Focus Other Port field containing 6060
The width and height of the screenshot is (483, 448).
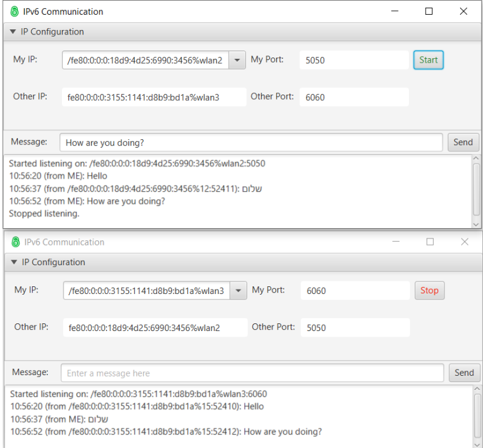[354, 97]
